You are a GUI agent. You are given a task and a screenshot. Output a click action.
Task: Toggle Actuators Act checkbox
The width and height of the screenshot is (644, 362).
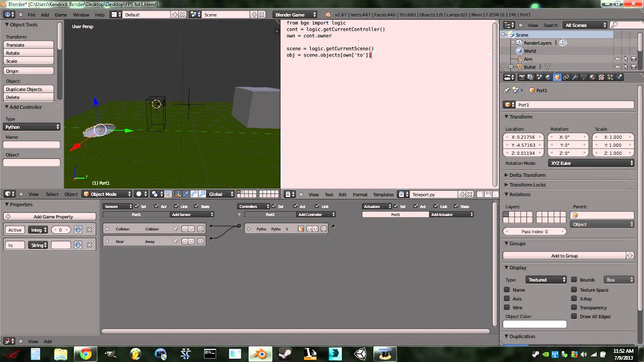click(x=416, y=206)
